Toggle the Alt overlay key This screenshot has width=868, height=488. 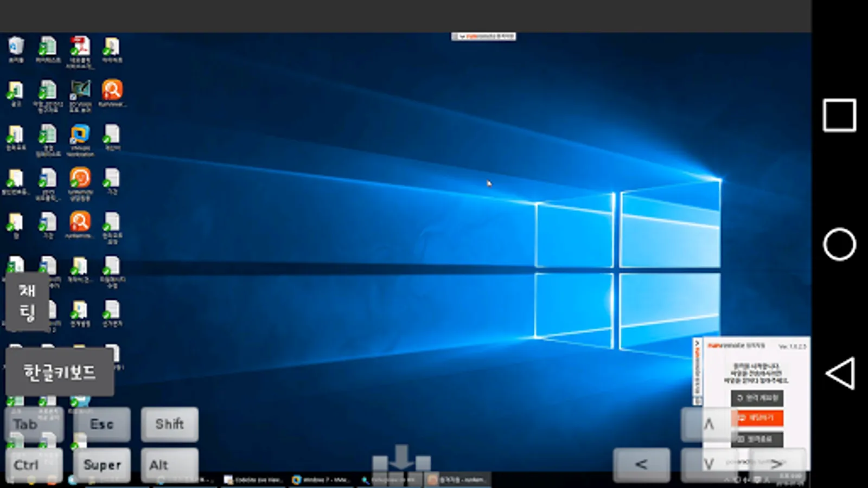coord(170,465)
